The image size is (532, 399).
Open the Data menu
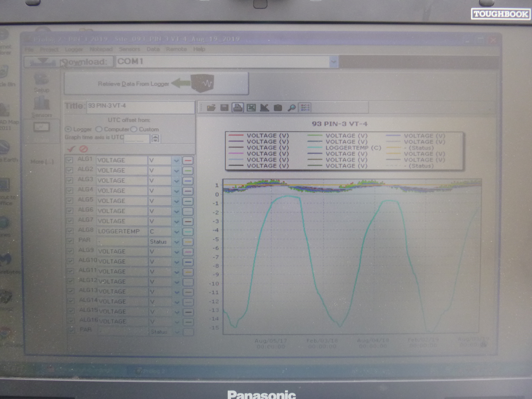pos(153,49)
